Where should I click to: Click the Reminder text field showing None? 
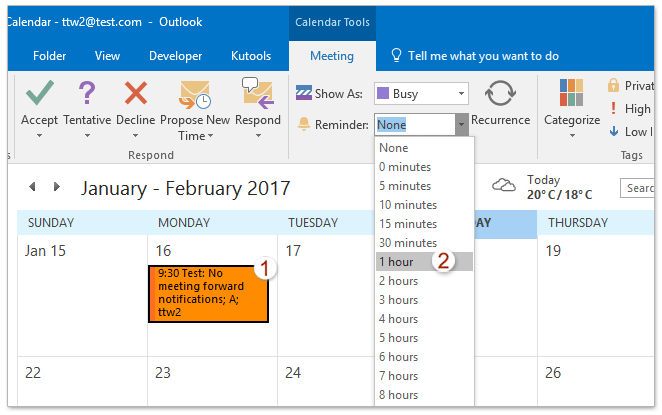coord(415,125)
